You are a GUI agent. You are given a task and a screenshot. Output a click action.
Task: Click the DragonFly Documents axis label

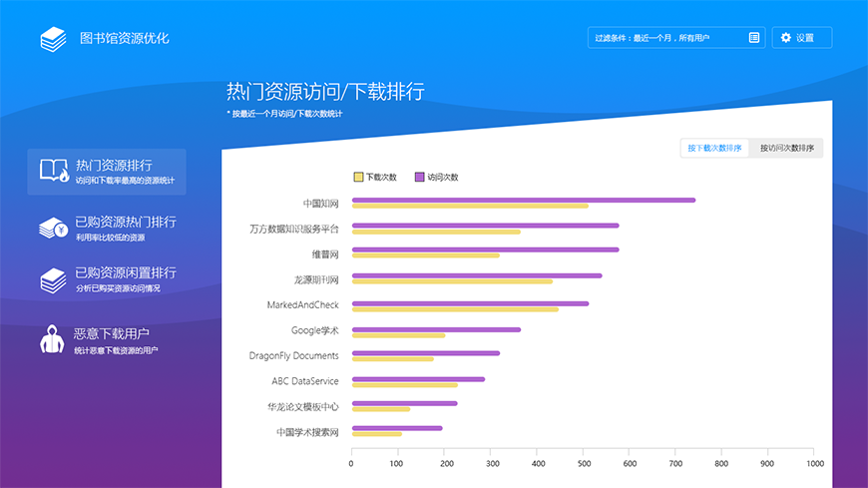pos(294,355)
